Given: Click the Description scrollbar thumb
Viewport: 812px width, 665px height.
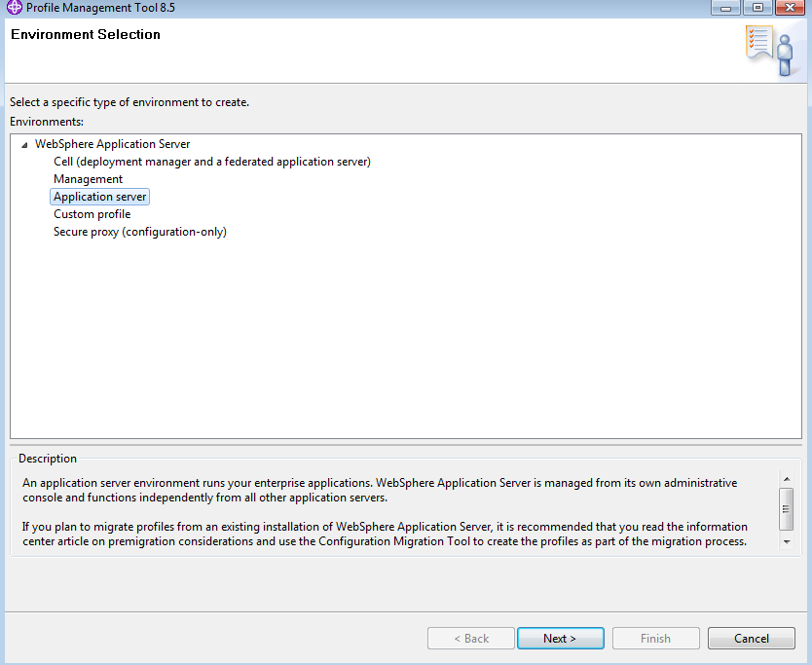Looking at the screenshot, I should click(x=787, y=509).
